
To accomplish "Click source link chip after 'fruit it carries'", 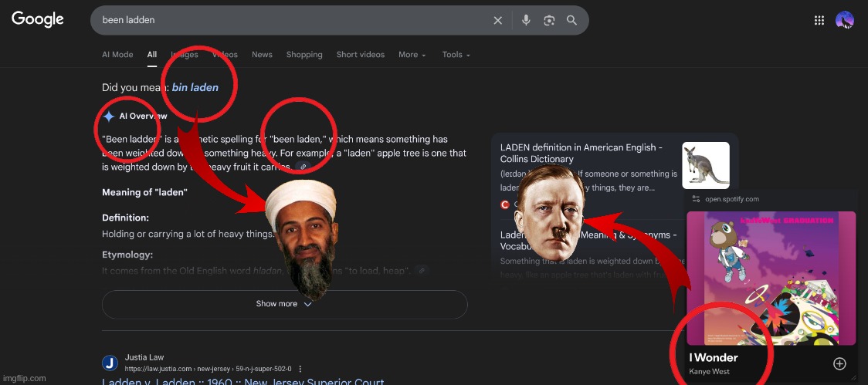I will (x=304, y=167).
